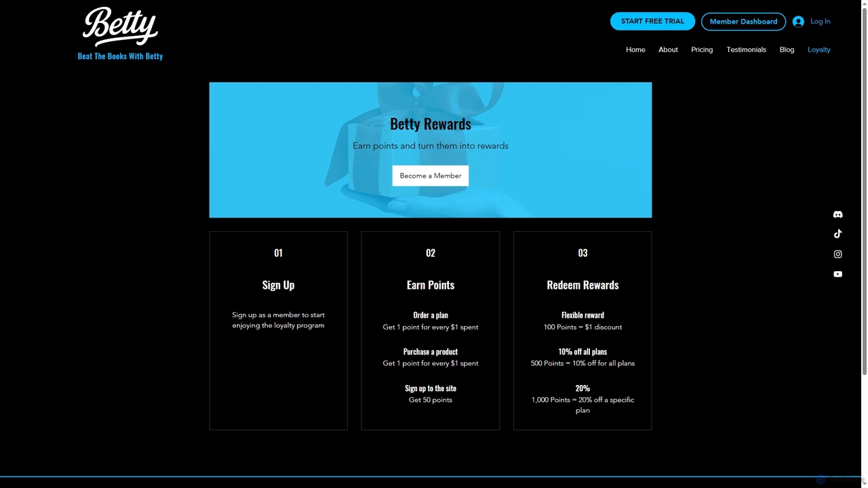Open the TikTok social icon
The image size is (868, 488).
837,234
